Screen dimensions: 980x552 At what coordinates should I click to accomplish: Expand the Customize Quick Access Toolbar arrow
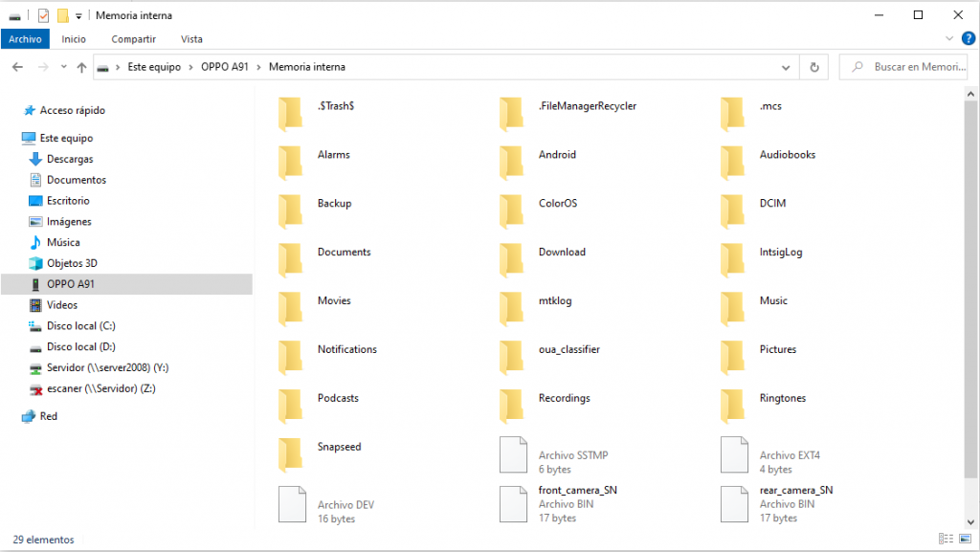78,16
